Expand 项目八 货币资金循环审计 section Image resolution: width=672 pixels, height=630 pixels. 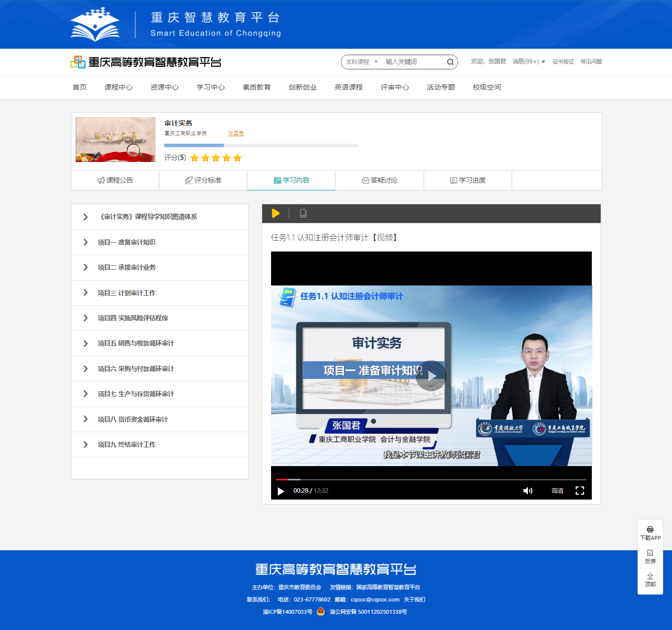pyautogui.click(x=160, y=419)
